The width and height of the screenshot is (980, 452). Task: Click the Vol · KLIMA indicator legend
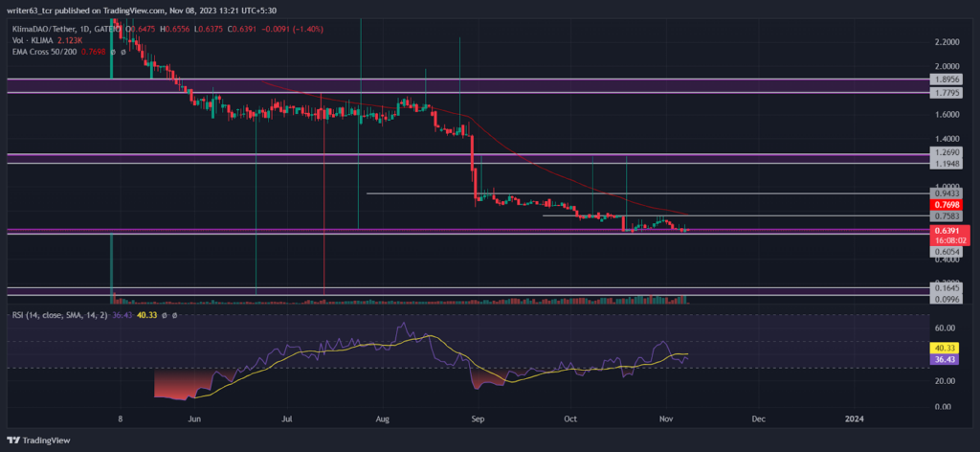coord(32,40)
